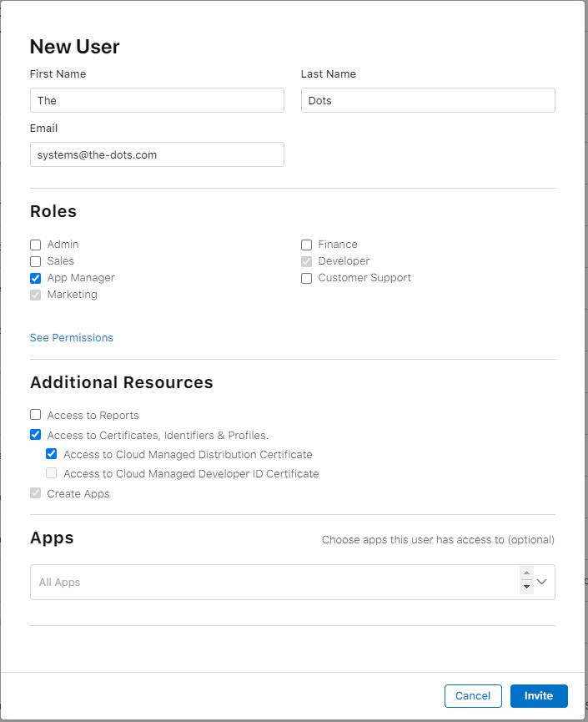Image resolution: width=588 pixels, height=722 pixels.
Task: Click the Apps list down stepper arrow
Action: 526,588
